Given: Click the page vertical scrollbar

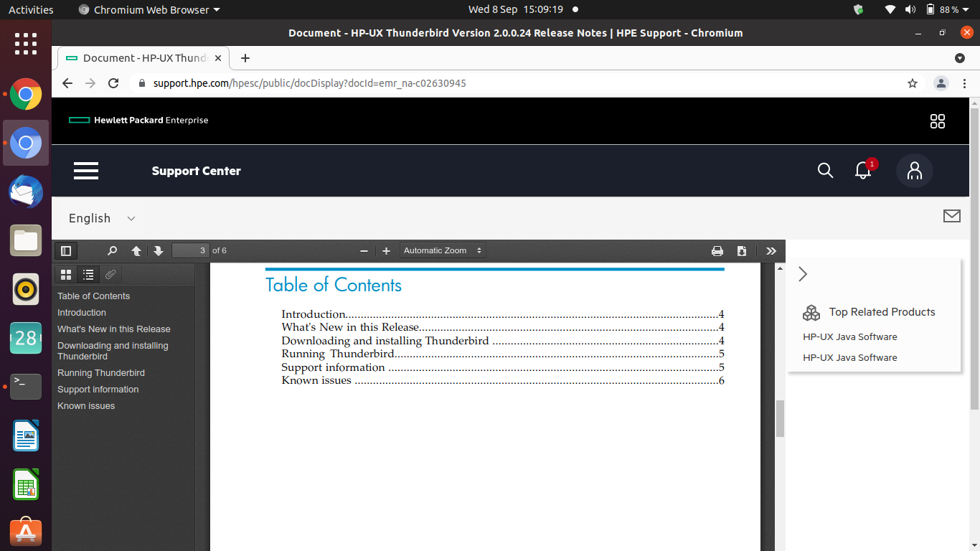Looking at the screenshot, I should pos(974,258).
